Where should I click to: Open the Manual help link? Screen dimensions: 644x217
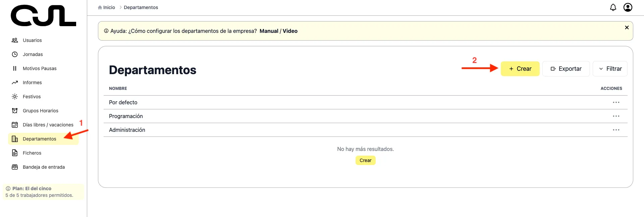(x=269, y=31)
